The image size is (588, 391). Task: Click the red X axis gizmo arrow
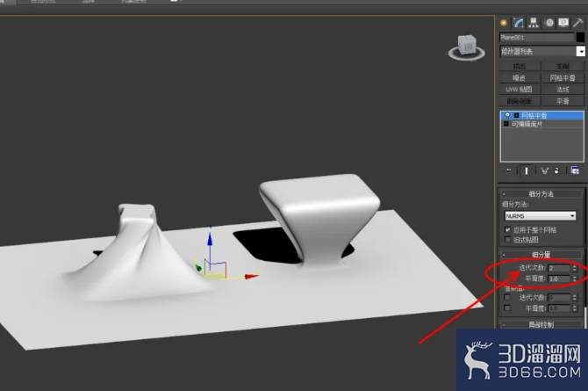click(x=251, y=277)
